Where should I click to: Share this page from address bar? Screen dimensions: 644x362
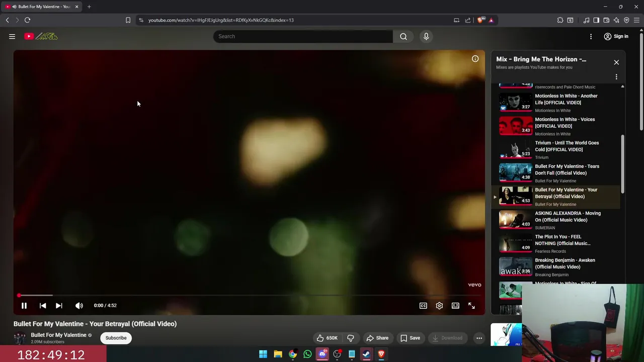point(468,20)
